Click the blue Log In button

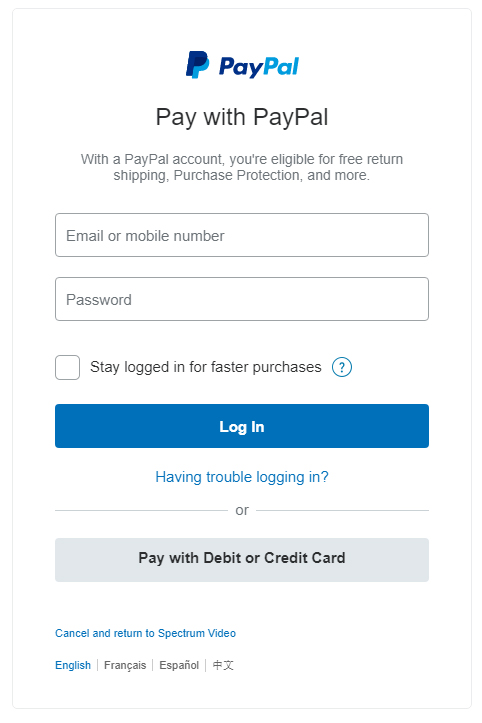pos(242,426)
